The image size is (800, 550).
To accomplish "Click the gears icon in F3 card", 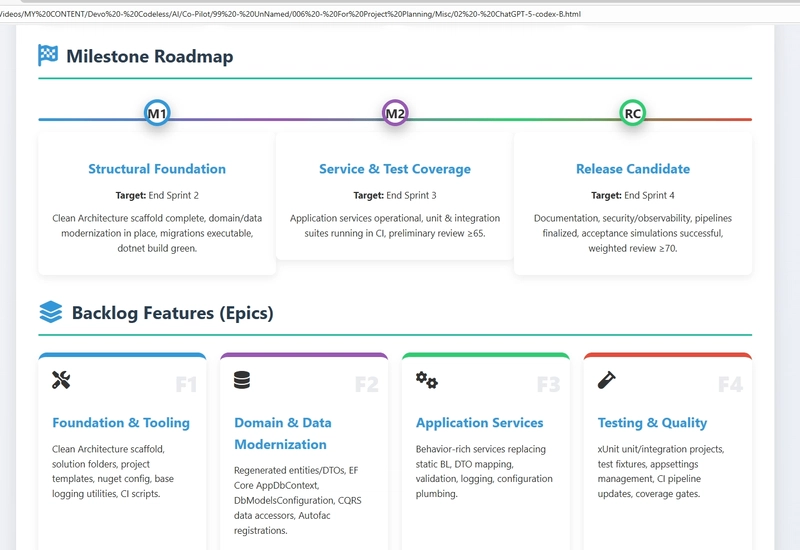I will click(x=427, y=380).
